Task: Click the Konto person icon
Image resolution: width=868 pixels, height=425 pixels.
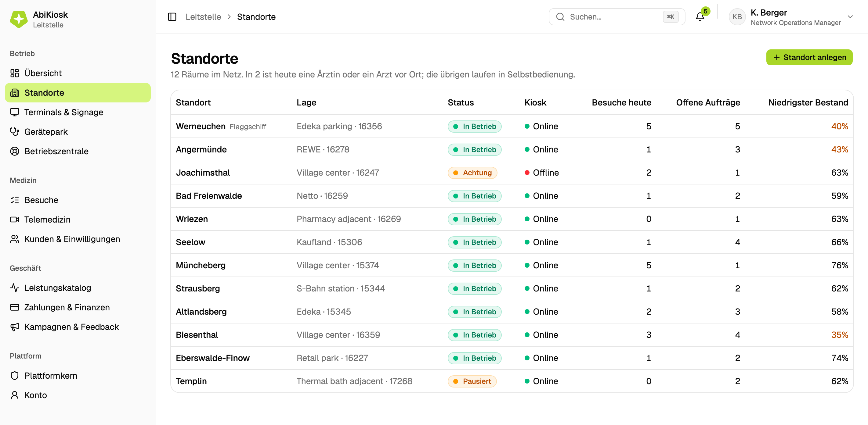Action: 14,395
